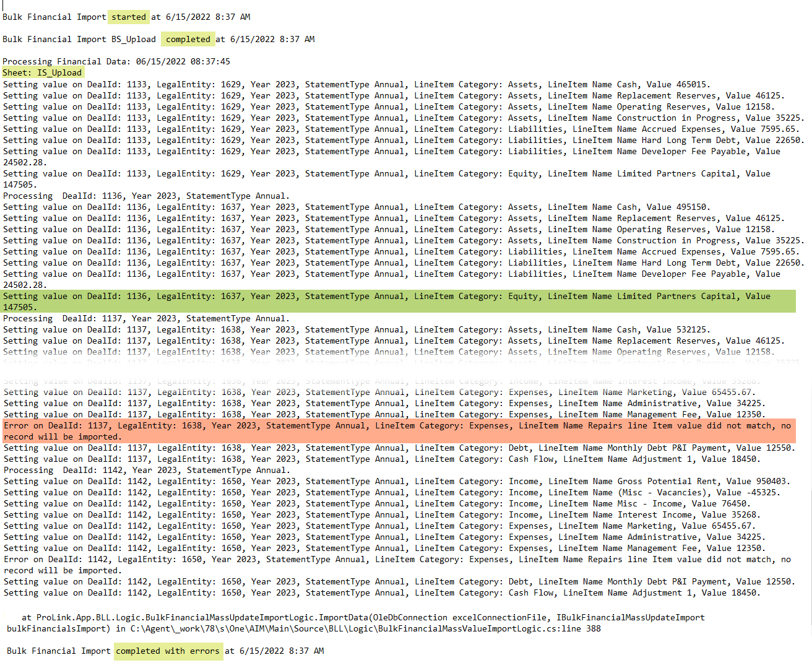Image resolution: width=812 pixels, height=668 pixels.
Task: Click DealId 1136 Construction in Progress line
Action: click(404, 240)
